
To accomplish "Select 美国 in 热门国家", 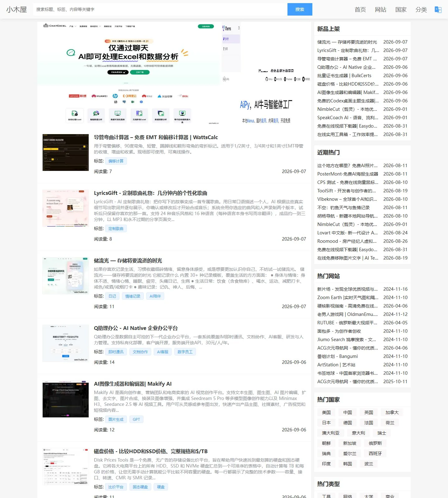I will [326, 412].
